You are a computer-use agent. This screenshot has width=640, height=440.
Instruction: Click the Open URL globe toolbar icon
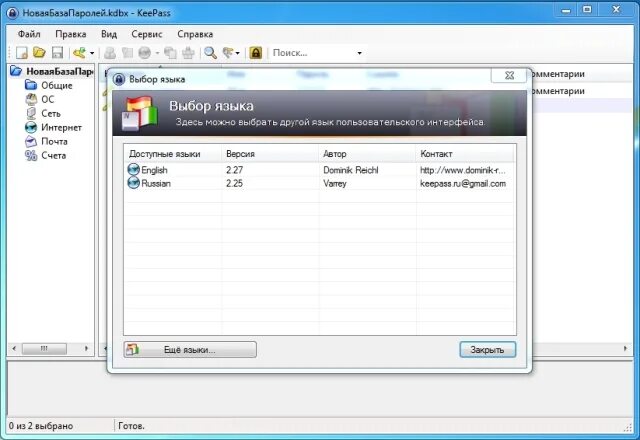pos(145,53)
